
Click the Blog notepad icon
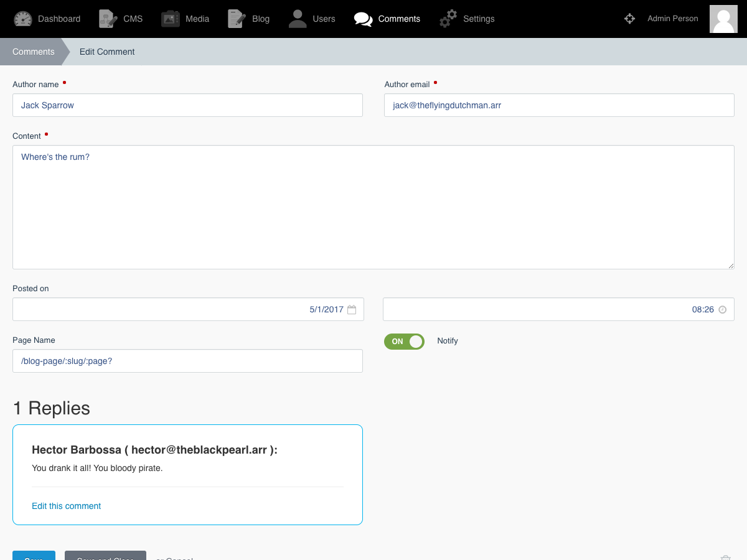click(237, 19)
